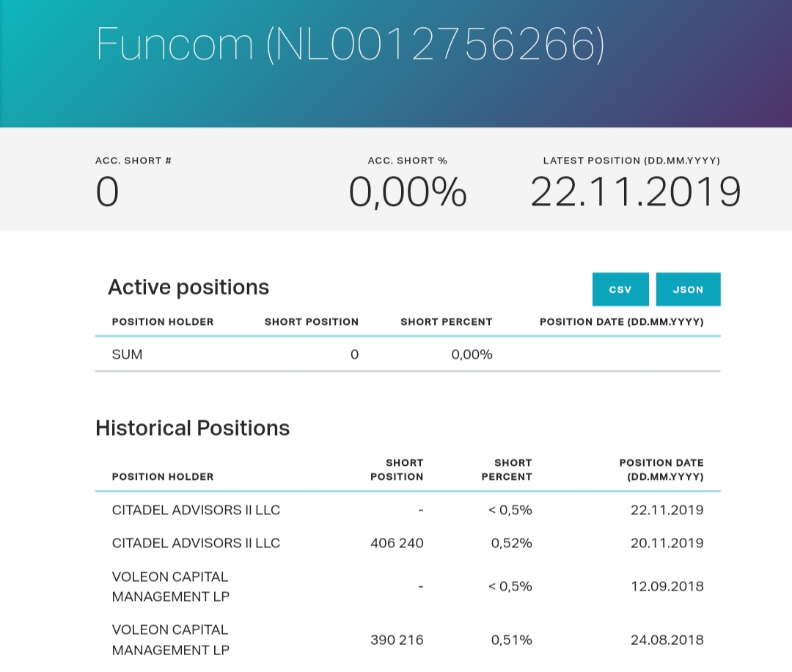This screenshot has width=792, height=672.
Task: Click Position Date header in Active positions
Action: click(621, 322)
